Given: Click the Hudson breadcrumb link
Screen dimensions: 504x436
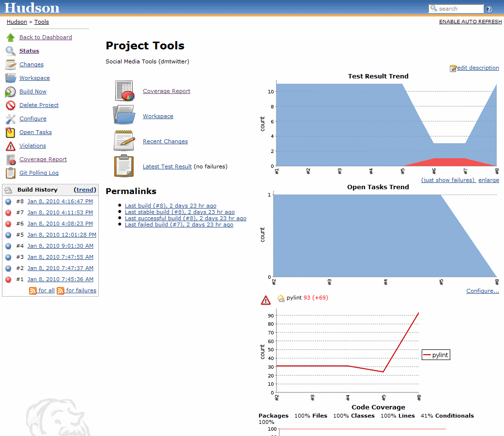Looking at the screenshot, I should click(17, 22).
